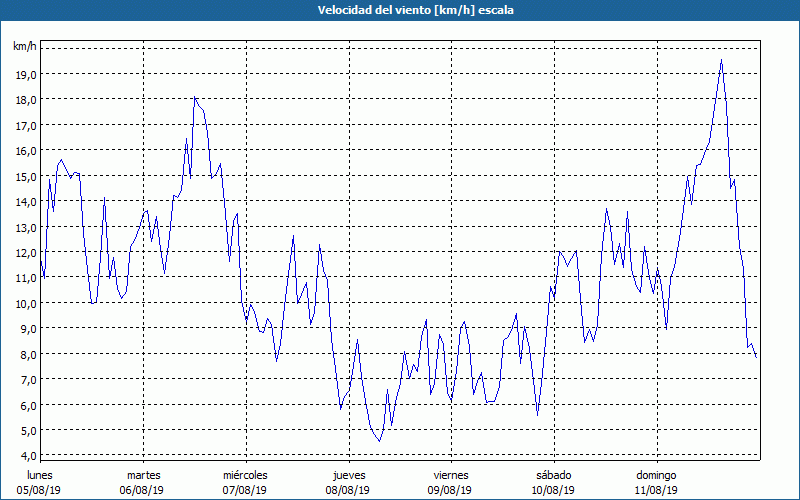Click the 'viernes' day label
Image resolution: width=800 pixels, height=500 pixels.
pos(451,475)
